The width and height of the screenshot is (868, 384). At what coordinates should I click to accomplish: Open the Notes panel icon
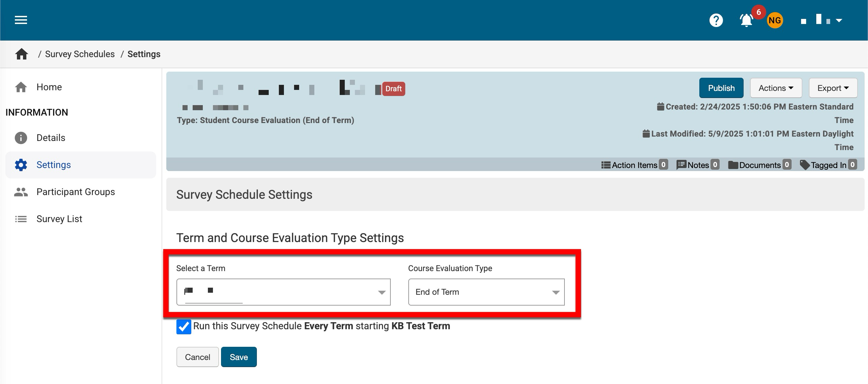(x=681, y=165)
